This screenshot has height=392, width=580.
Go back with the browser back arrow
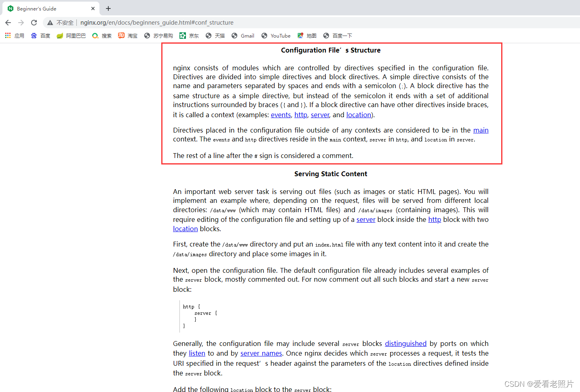coord(8,23)
